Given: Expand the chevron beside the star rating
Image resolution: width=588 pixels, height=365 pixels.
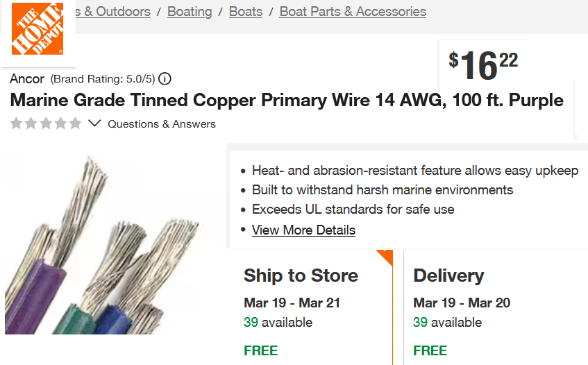Looking at the screenshot, I should [x=94, y=124].
